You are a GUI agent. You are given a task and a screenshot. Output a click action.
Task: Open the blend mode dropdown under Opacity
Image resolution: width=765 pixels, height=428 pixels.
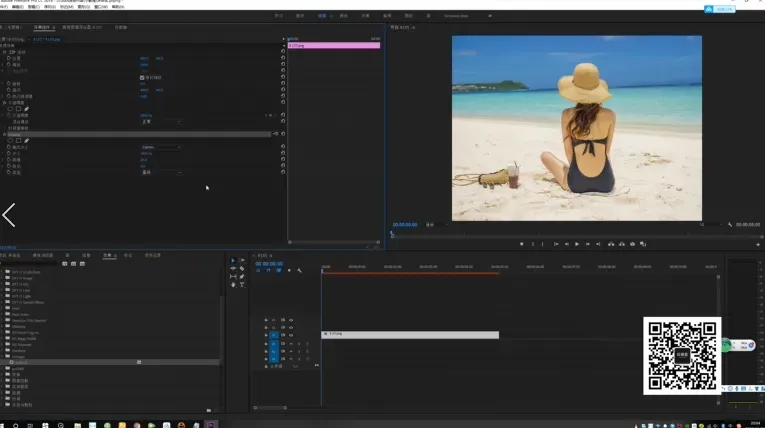[160, 122]
